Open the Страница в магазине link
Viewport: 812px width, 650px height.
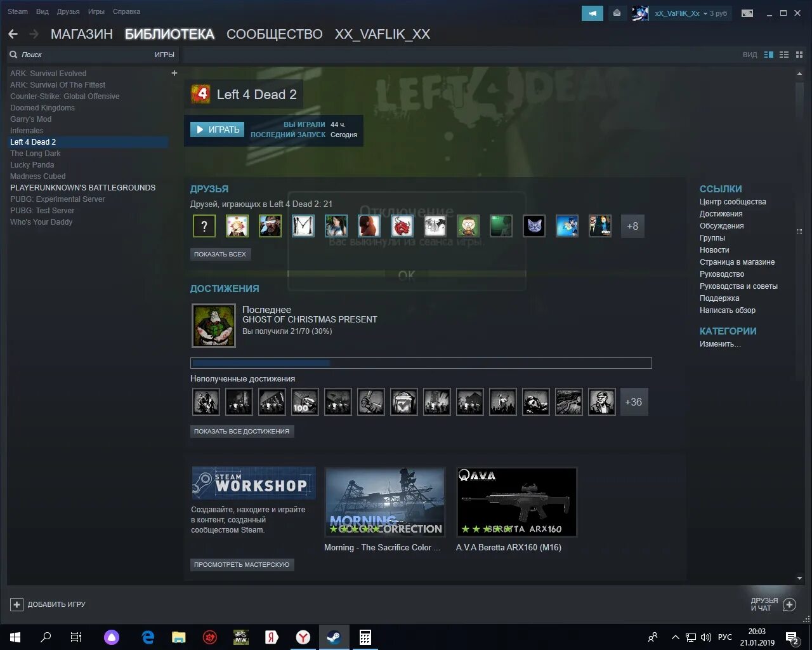(737, 262)
